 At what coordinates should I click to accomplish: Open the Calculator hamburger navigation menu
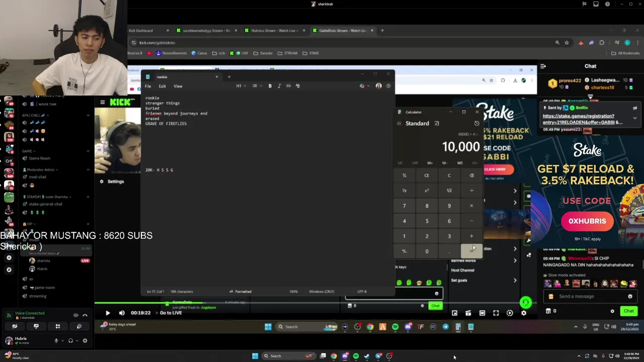399,123
